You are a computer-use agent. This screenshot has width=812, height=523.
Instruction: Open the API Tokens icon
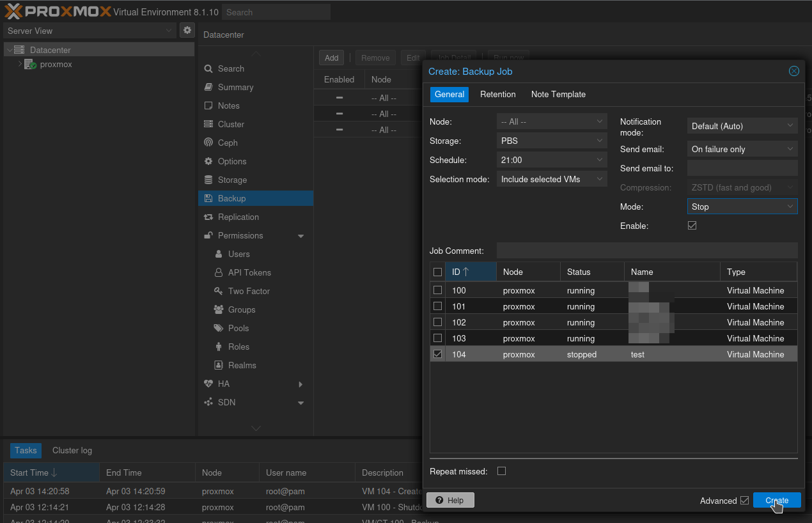click(219, 272)
